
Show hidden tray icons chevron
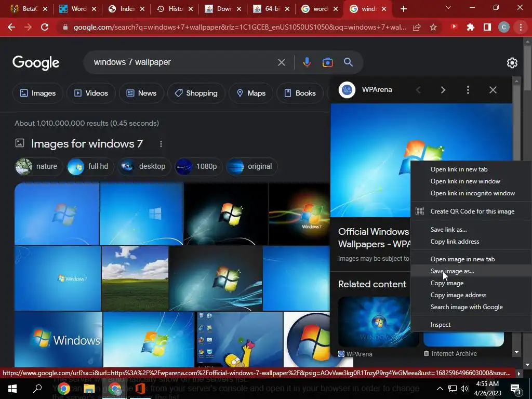440,389
